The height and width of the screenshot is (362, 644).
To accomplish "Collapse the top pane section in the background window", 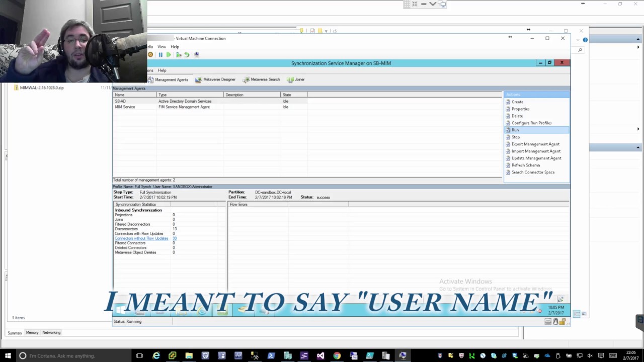I will (x=638, y=40).
